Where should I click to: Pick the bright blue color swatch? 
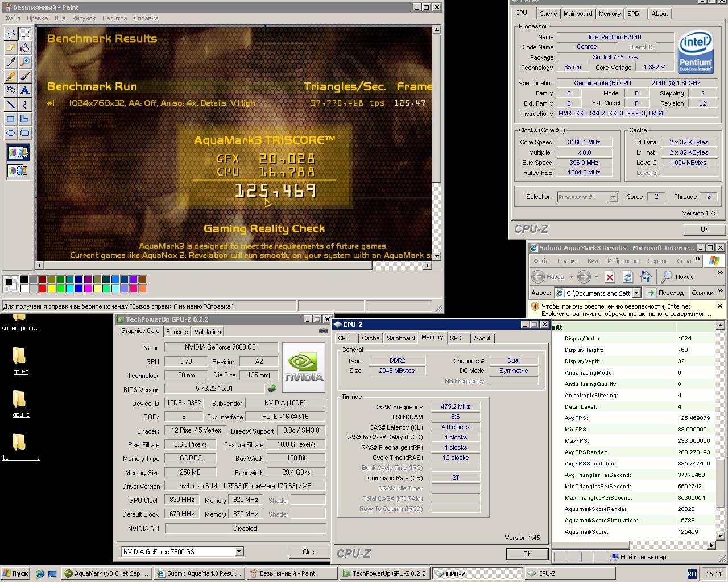pyautogui.click(x=78, y=289)
